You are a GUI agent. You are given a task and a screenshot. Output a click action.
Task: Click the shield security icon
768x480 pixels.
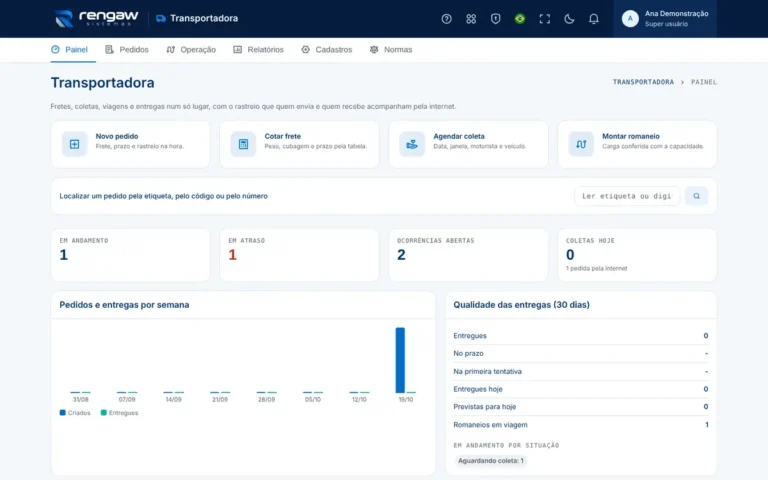tap(495, 19)
